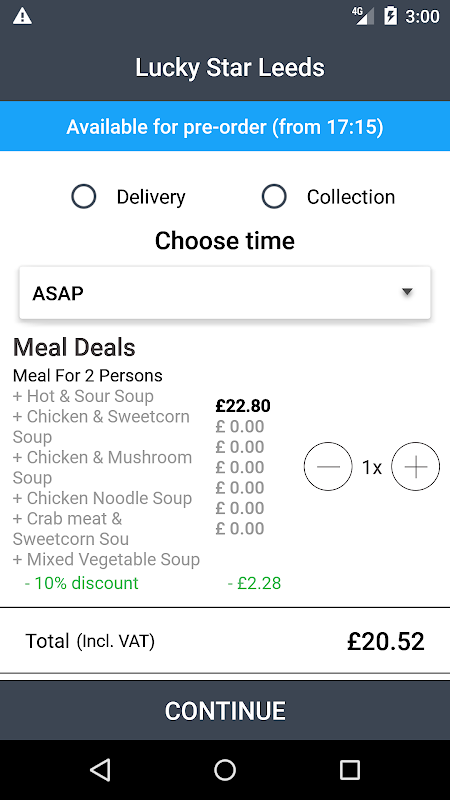
Task: Open the ASAP time dropdown
Action: coord(225,293)
